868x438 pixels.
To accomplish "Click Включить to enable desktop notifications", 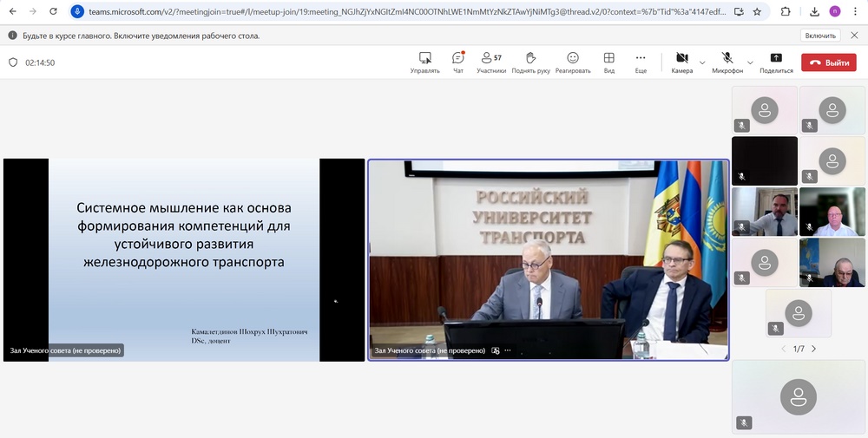I will tap(820, 36).
